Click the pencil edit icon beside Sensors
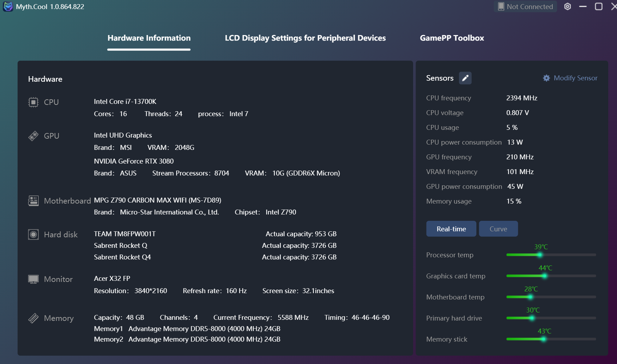617x364 pixels. click(x=465, y=78)
